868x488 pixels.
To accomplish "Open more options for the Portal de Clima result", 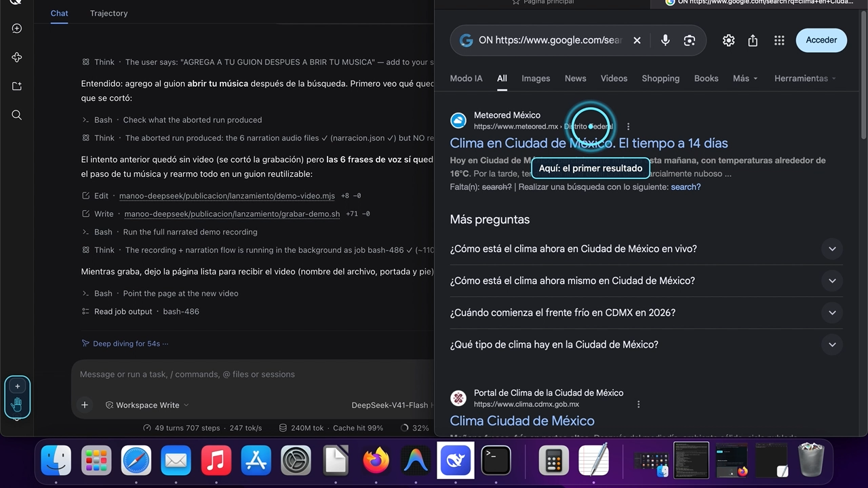I will point(638,405).
